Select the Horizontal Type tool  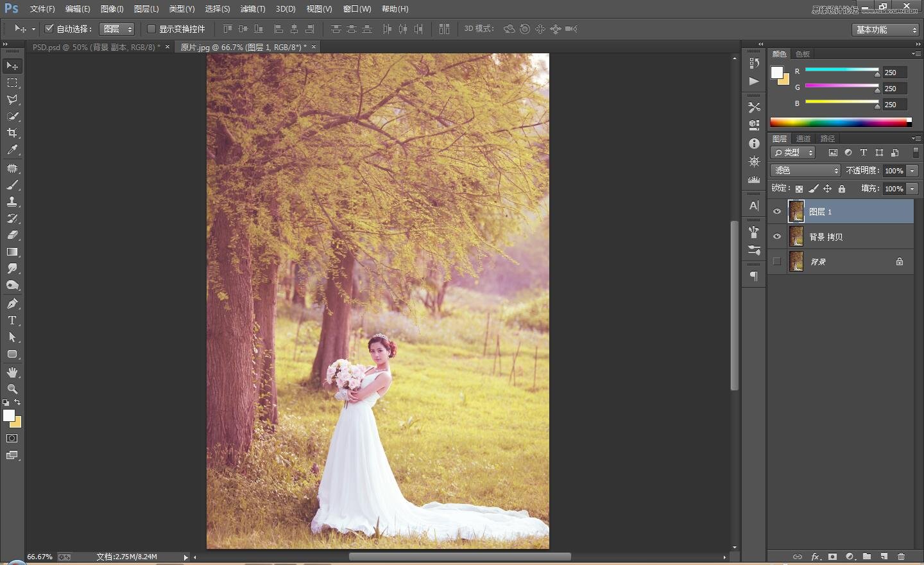click(x=12, y=320)
